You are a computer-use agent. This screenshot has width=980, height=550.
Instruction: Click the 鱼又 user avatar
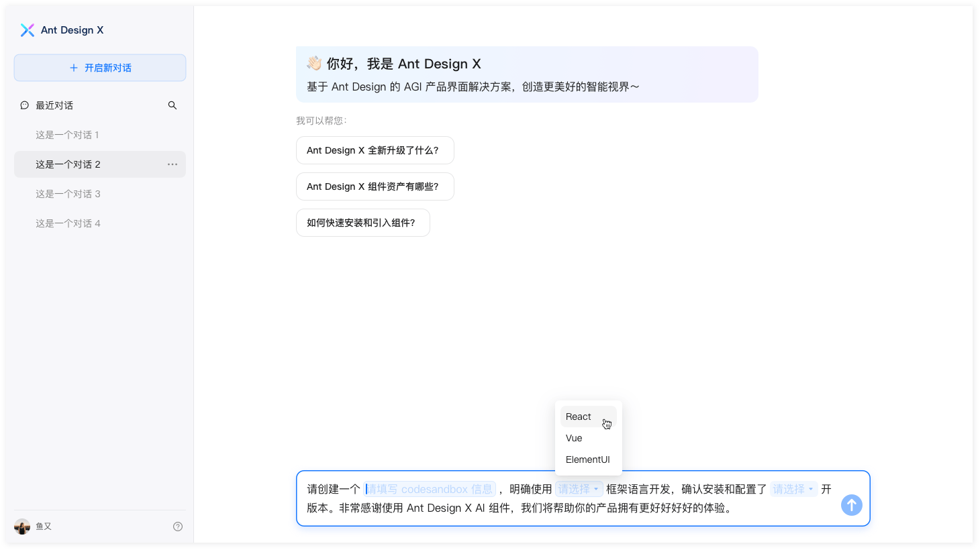pos(22,527)
